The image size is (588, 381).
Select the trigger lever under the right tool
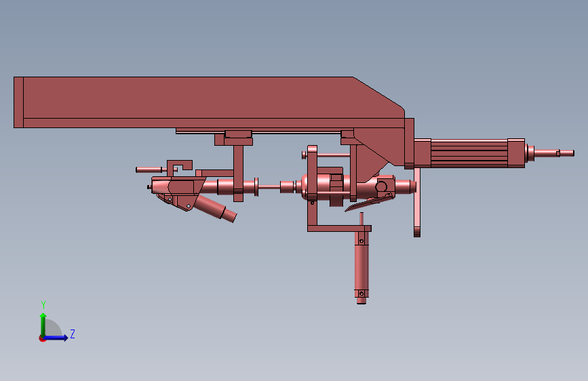coord(368,203)
